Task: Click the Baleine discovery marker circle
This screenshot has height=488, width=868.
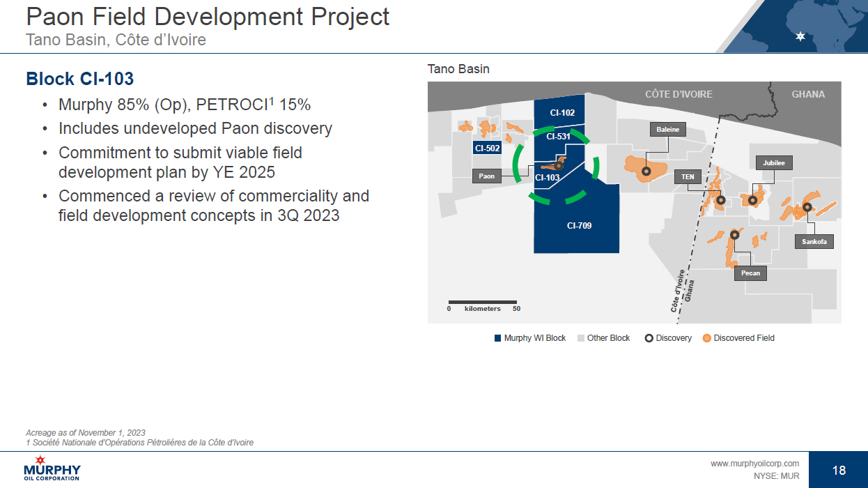Action: point(646,171)
